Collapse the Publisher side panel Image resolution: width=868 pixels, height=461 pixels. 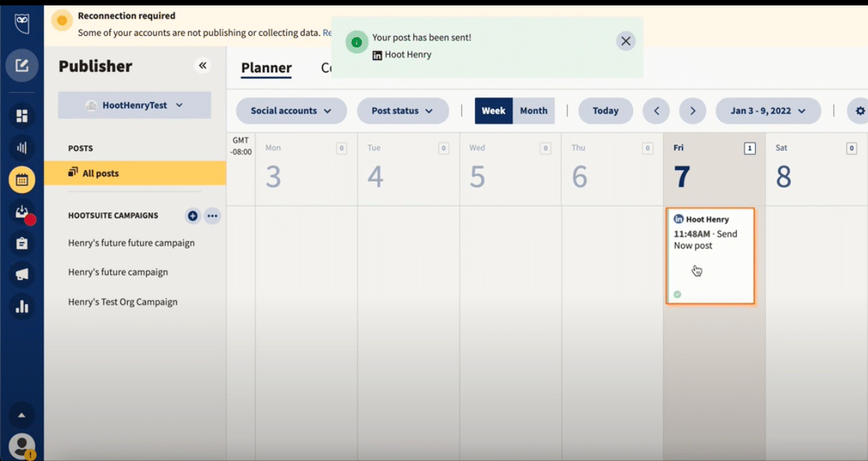(202, 66)
